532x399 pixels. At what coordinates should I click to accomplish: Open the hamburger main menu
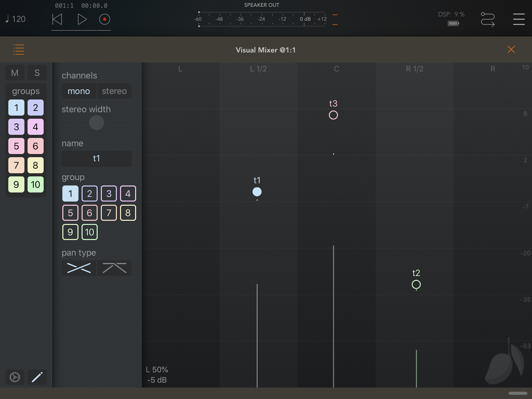click(519, 19)
